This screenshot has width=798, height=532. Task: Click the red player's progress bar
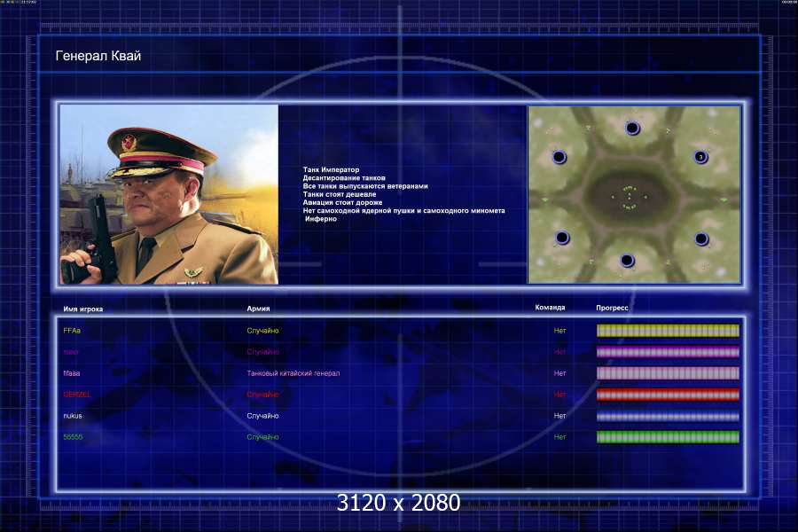(668, 395)
